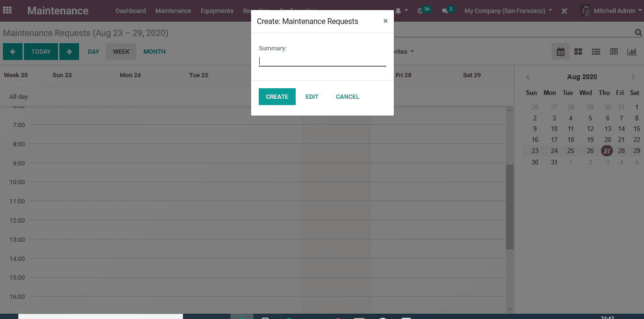Screen dimensions: 644x319
Task: Open the Maintenance menu item
Action: [173, 11]
